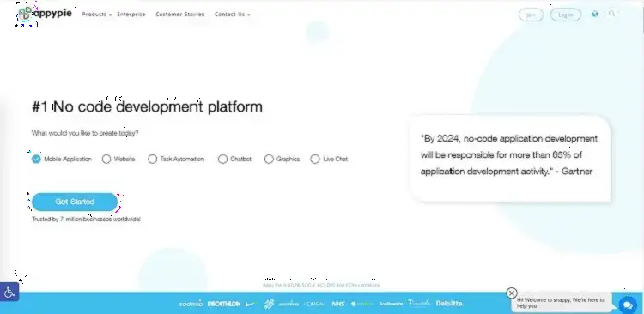644x314 pixels.
Task: Open the accessibility wheelchair icon
Action: [9, 292]
